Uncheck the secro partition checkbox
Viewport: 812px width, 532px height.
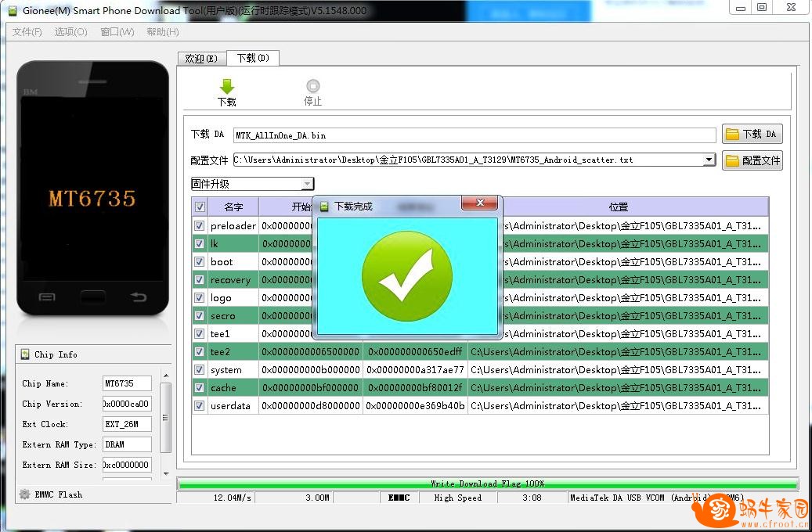[200, 316]
